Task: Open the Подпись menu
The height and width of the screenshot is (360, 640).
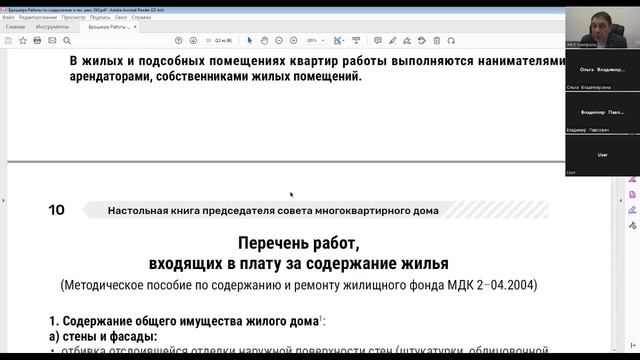Action: [x=100, y=18]
